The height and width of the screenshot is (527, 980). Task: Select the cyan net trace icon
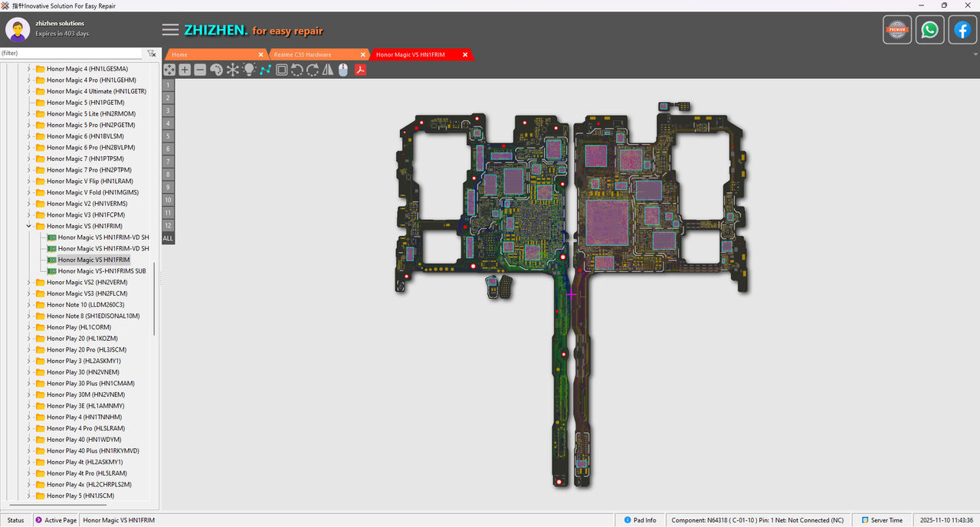(x=265, y=70)
